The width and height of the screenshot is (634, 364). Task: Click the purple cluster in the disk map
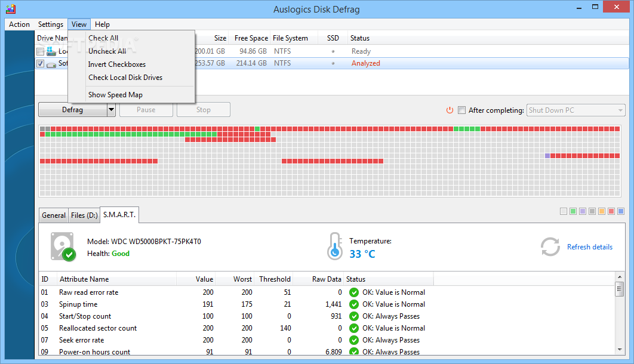[x=547, y=156]
